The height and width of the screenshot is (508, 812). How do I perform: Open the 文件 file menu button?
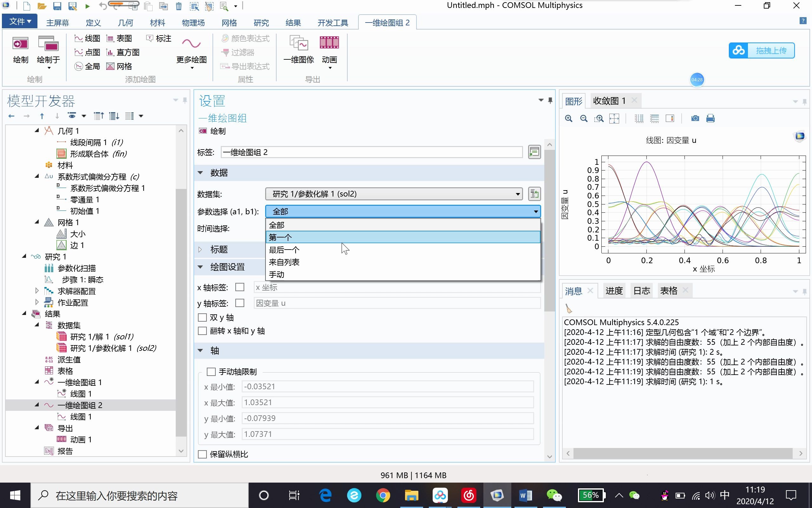20,22
